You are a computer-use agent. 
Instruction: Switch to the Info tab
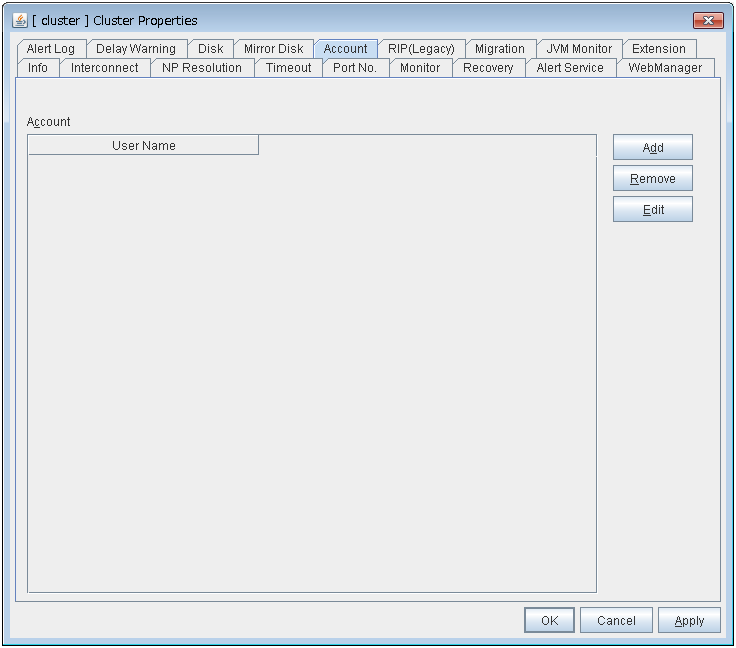(x=38, y=68)
